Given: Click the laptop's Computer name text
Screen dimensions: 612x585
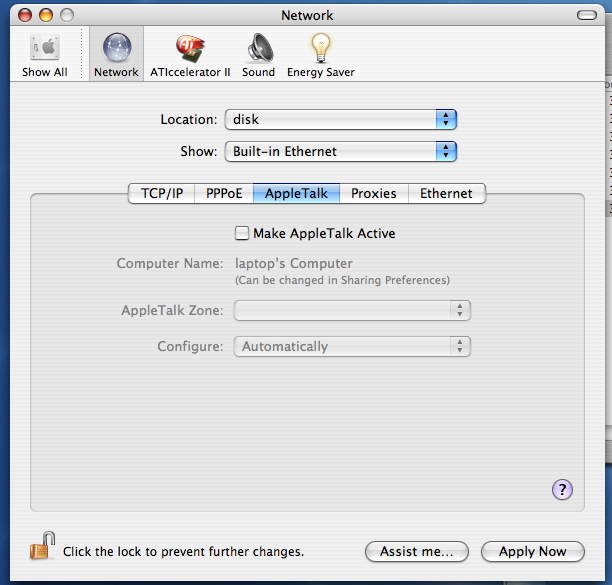Looking at the screenshot, I should pyautogui.click(x=294, y=263).
